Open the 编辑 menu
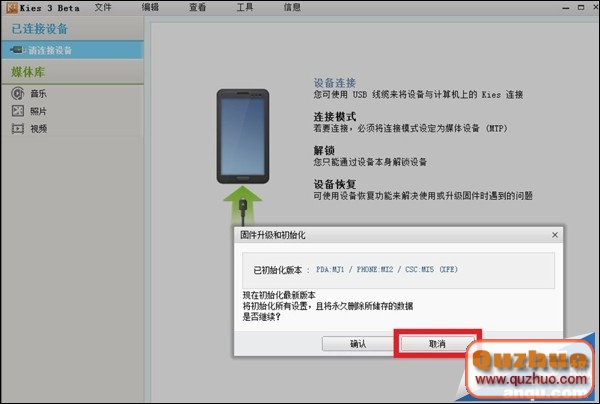This screenshot has height=404, width=600. click(150, 7)
